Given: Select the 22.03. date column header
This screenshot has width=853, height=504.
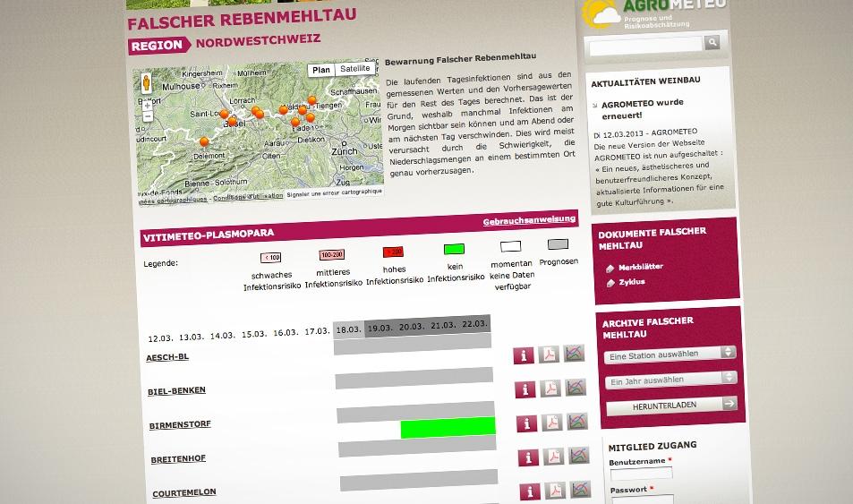Looking at the screenshot, I should click(474, 324).
